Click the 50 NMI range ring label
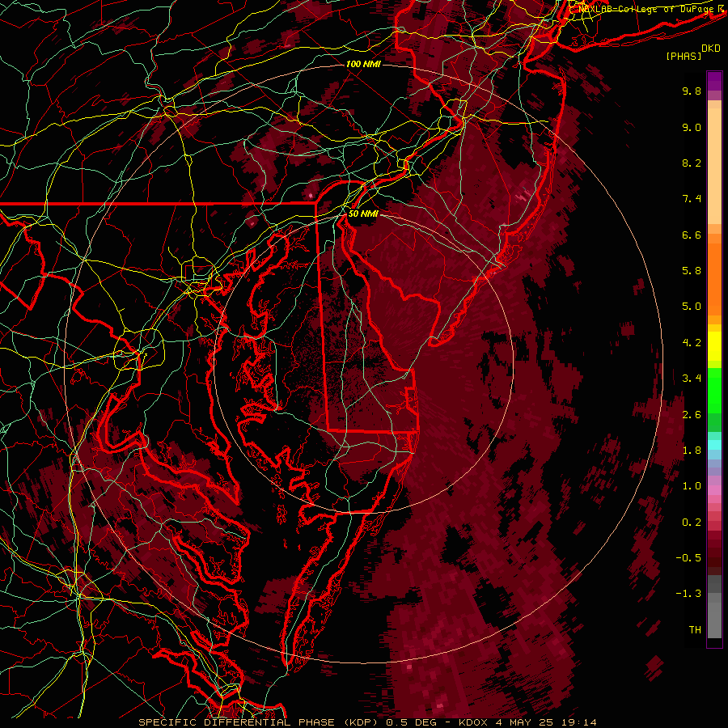This screenshot has width=728, height=728. (363, 214)
